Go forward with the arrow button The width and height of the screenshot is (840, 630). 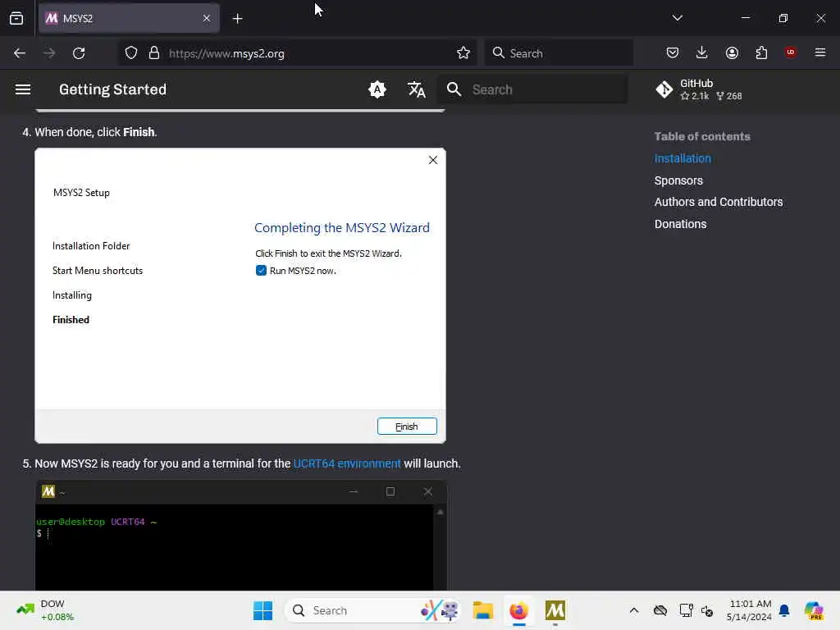click(49, 53)
